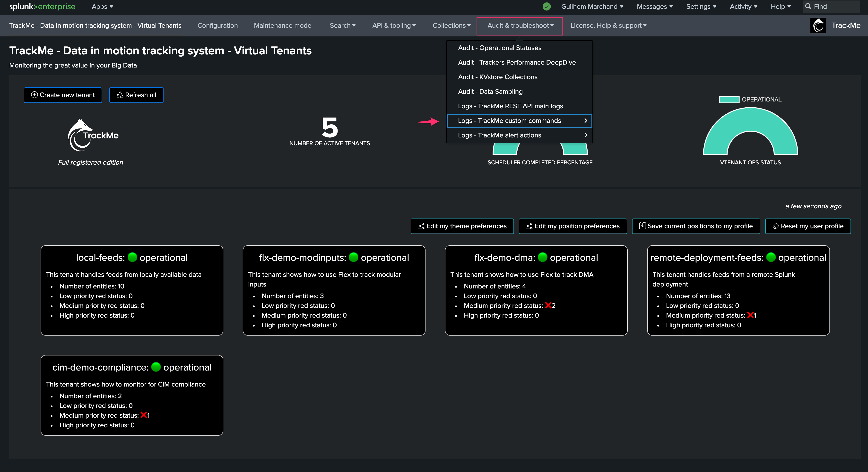Expand the Collections dropdown
Image resolution: width=868 pixels, height=472 pixels.
(451, 25)
